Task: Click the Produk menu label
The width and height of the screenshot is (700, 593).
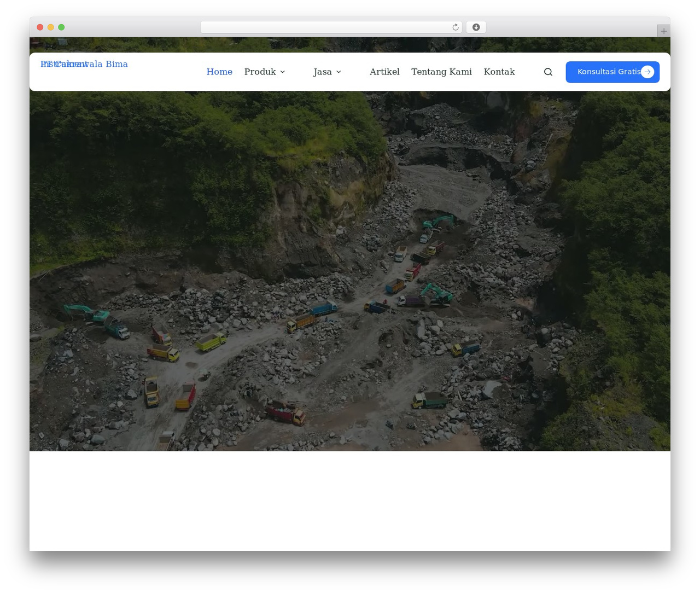Action: 260,72
